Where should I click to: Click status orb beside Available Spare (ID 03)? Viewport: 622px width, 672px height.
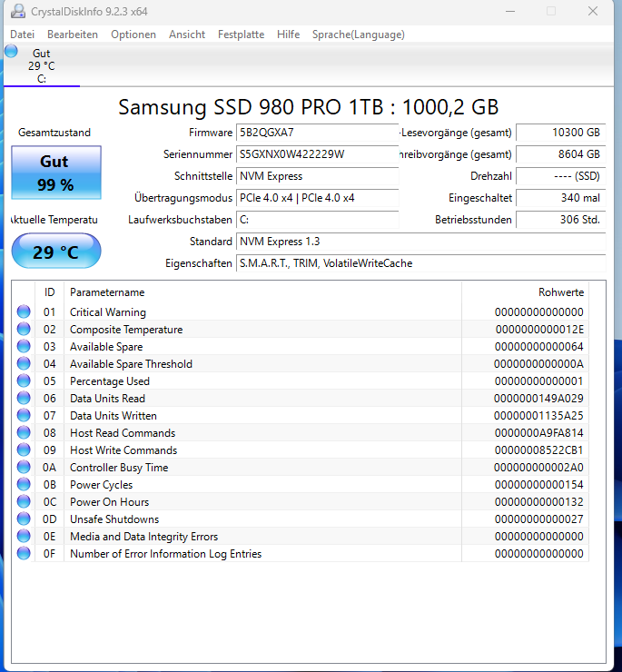pyautogui.click(x=24, y=346)
